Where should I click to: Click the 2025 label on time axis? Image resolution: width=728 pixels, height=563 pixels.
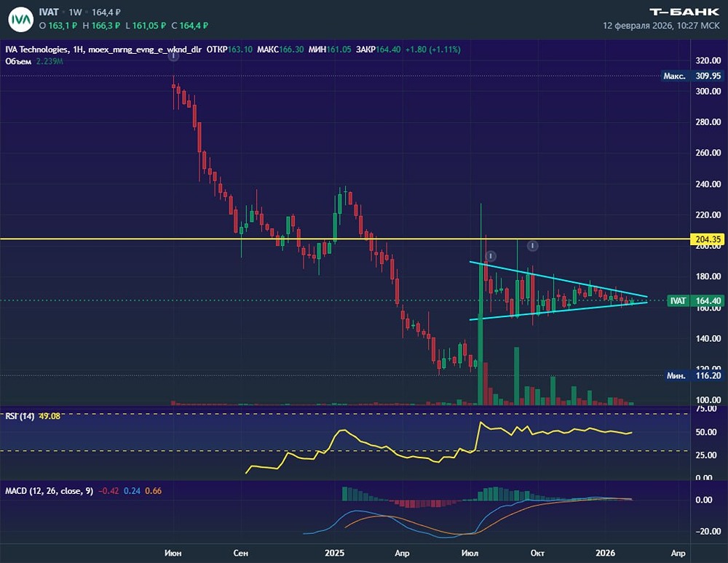point(334,553)
